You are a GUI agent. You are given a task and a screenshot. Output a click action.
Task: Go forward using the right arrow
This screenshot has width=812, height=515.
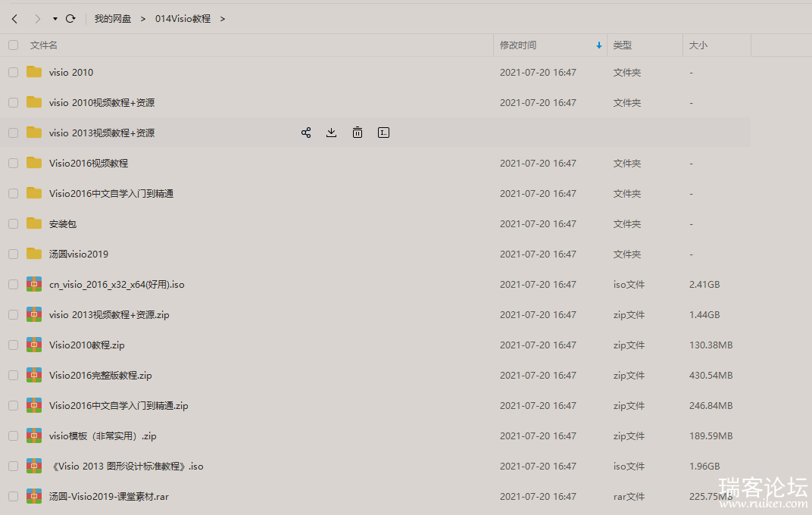click(x=37, y=19)
